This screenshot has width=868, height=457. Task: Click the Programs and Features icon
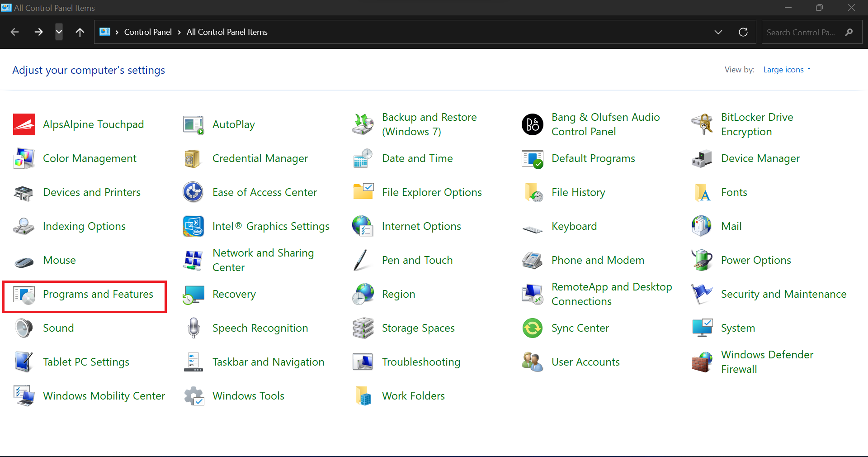[x=24, y=295]
